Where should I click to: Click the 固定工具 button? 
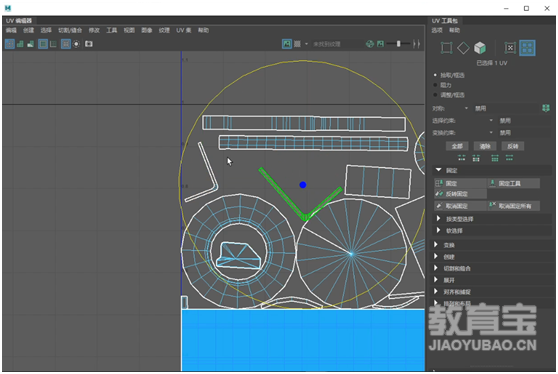514,183
